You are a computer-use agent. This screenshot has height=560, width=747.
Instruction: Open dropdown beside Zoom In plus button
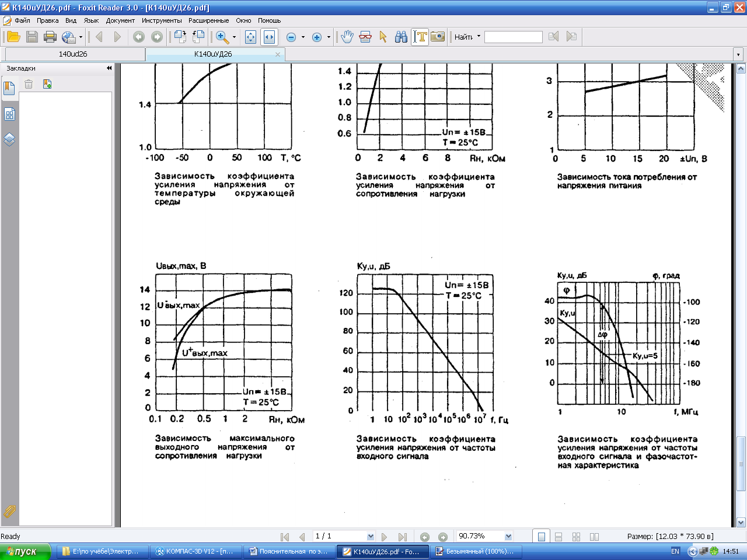[x=329, y=37]
